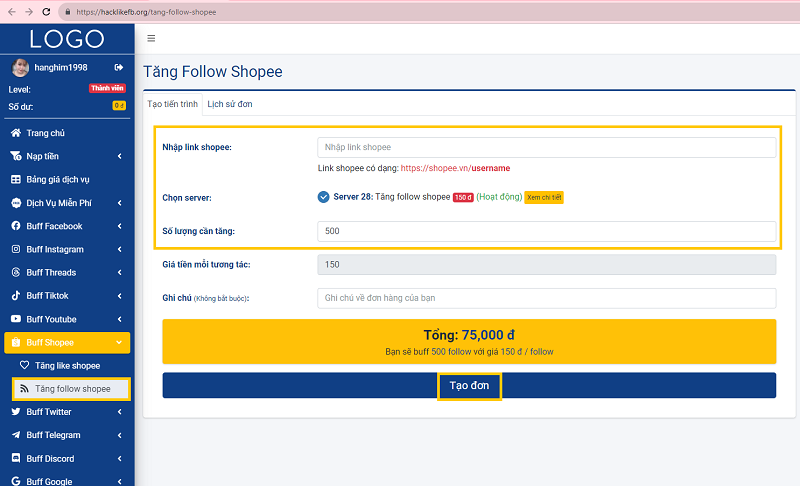The image size is (800, 486).
Task: Open Tăng follow shopee submenu item
Action: click(x=71, y=389)
